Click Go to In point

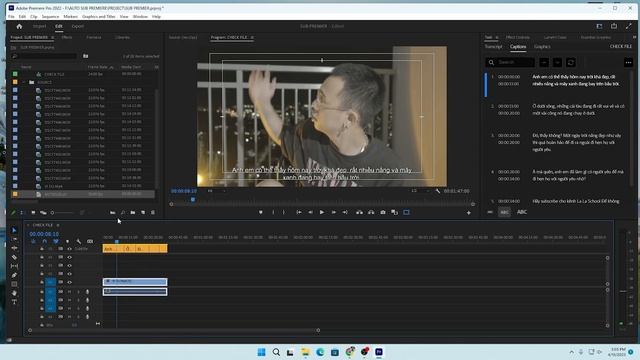(x=299, y=212)
